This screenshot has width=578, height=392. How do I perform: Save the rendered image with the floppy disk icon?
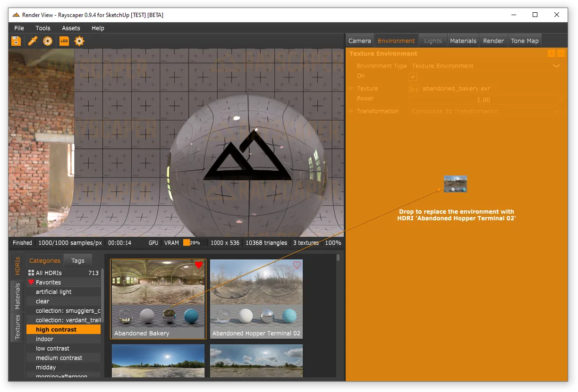click(x=16, y=41)
